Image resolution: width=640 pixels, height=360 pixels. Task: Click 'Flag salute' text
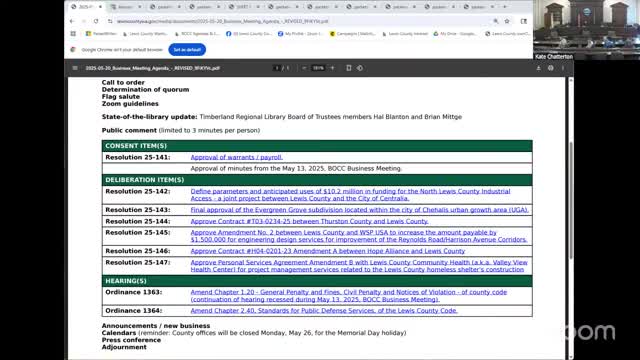click(x=121, y=97)
